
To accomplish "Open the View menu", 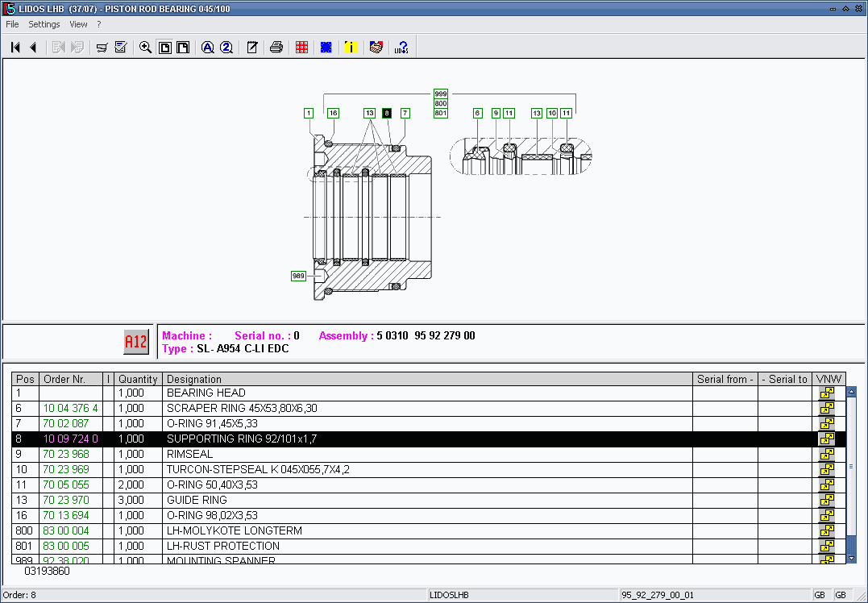I will (x=78, y=24).
